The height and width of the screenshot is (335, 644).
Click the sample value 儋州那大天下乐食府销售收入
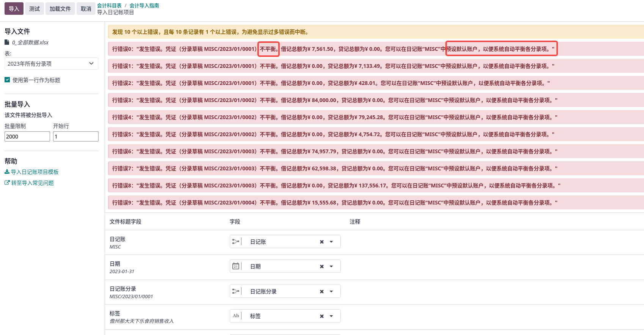tap(141, 321)
